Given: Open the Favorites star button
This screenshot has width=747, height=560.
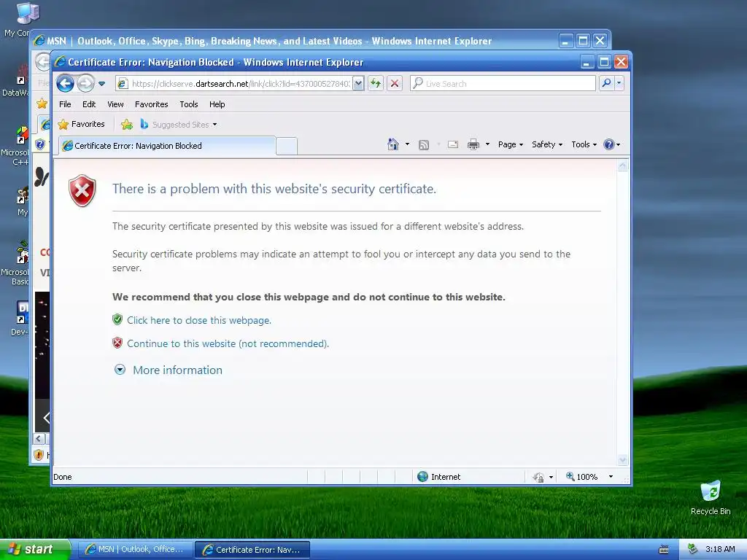Looking at the screenshot, I should (81, 124).
